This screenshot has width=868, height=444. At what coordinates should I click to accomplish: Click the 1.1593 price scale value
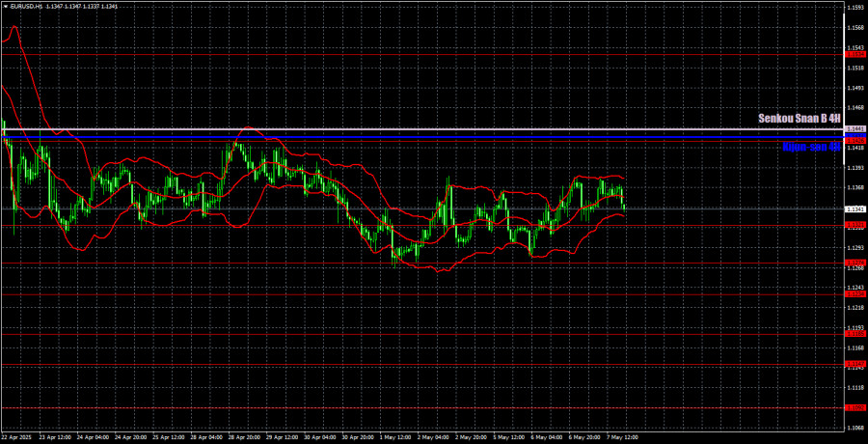(x=855, y=8)
